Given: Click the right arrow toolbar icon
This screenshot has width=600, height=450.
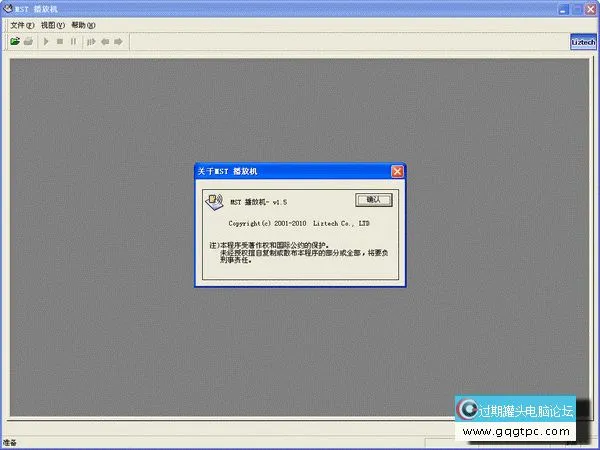Looking at the screenshot, I should point(118,41).
